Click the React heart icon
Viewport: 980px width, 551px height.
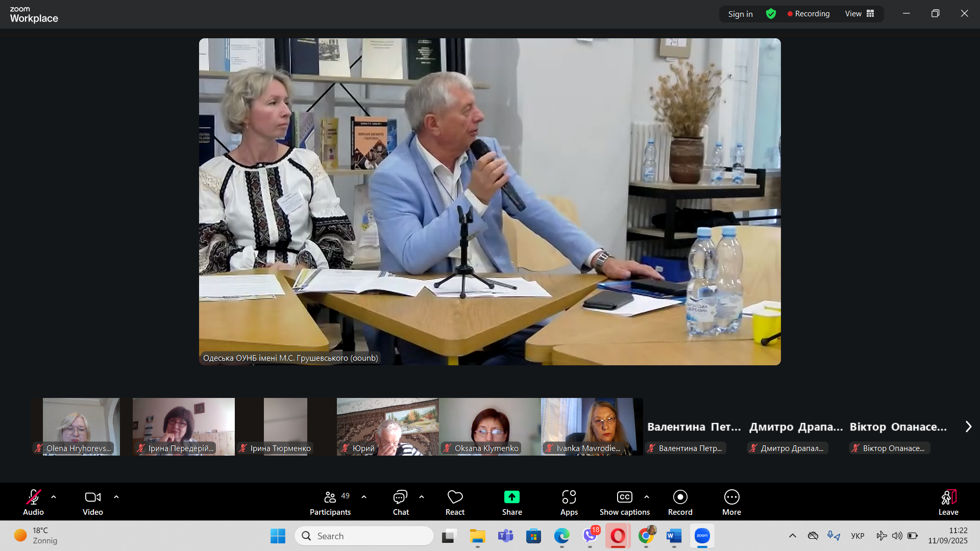click(x=455, y=497)
